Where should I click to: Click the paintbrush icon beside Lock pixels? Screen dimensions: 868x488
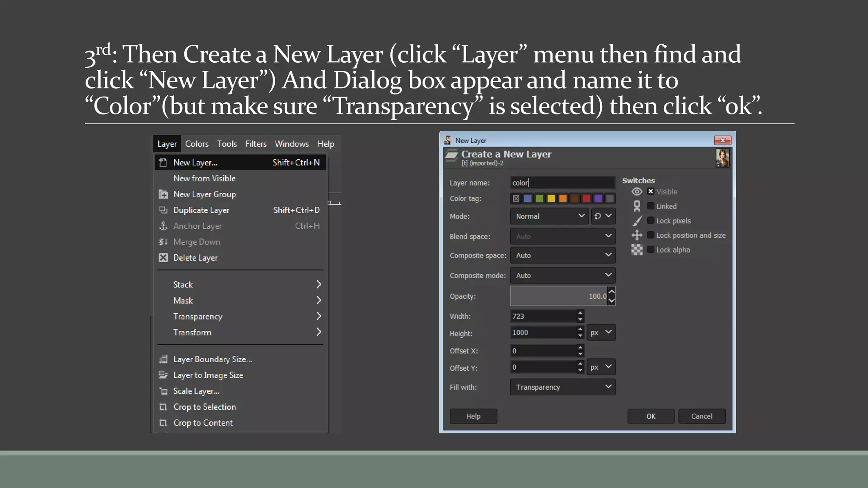[637, 221]
